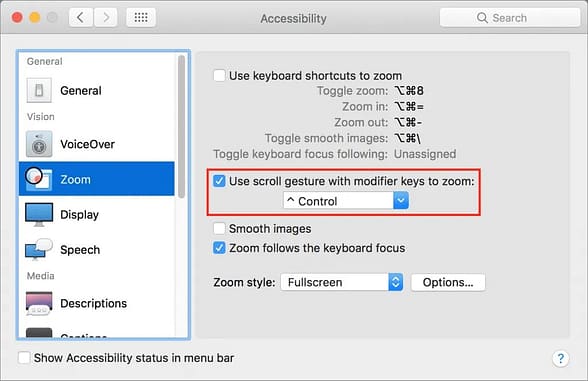This screenshot has width=588, height=381.
Task: Open the Descriptions icon under Media
Action: [39, 303]
